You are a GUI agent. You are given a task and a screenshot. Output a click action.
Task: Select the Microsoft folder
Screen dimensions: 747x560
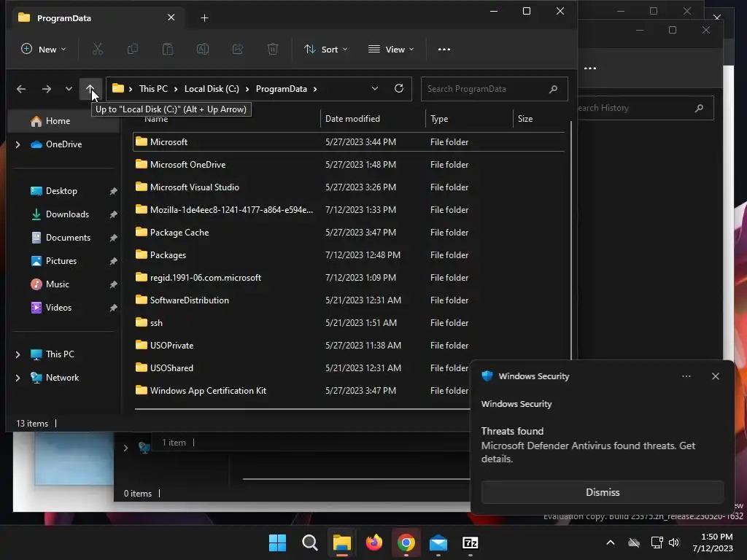tap(349, 142)
